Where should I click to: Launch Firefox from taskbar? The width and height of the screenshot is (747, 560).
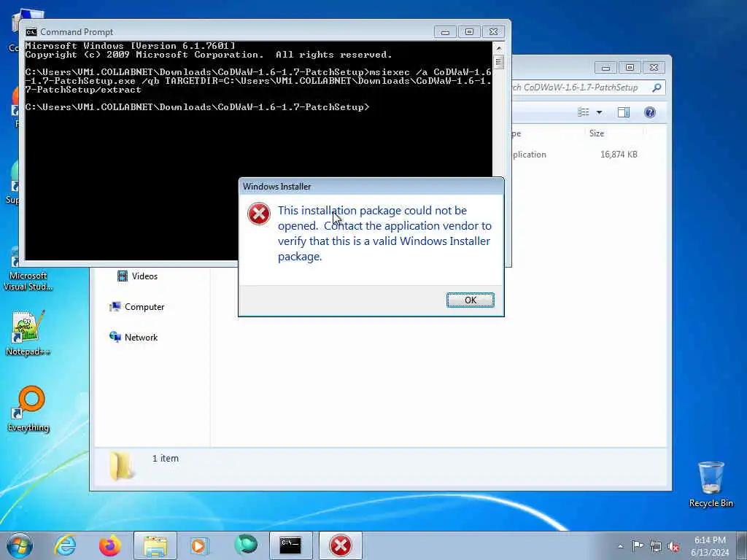tap(109, 545)
